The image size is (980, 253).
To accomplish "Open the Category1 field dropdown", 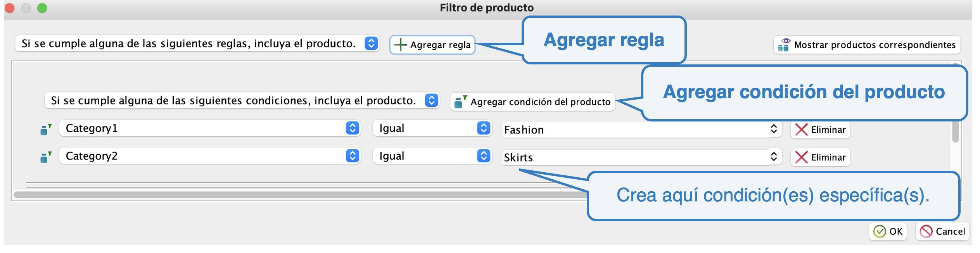I will point(352,128).
